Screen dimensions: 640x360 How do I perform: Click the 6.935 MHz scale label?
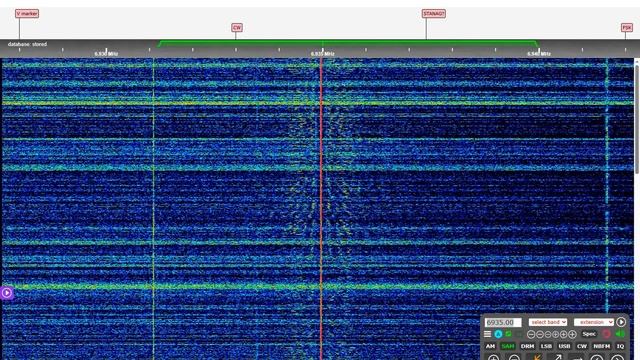click(x=322, y=54)
